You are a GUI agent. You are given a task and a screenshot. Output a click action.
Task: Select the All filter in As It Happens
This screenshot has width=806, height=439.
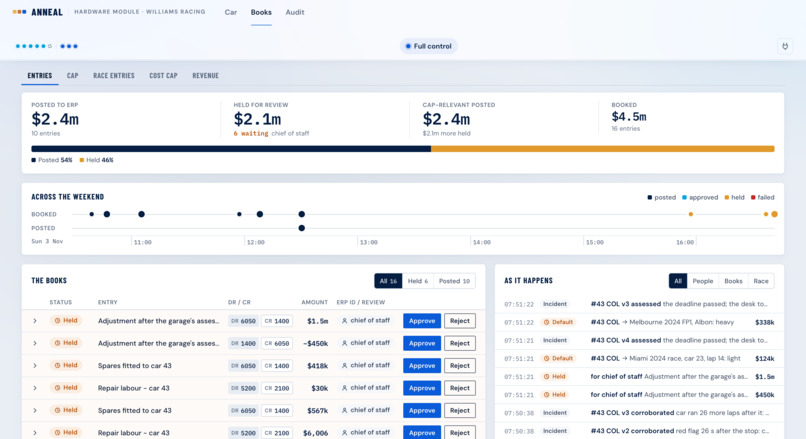tap(677, 281)
